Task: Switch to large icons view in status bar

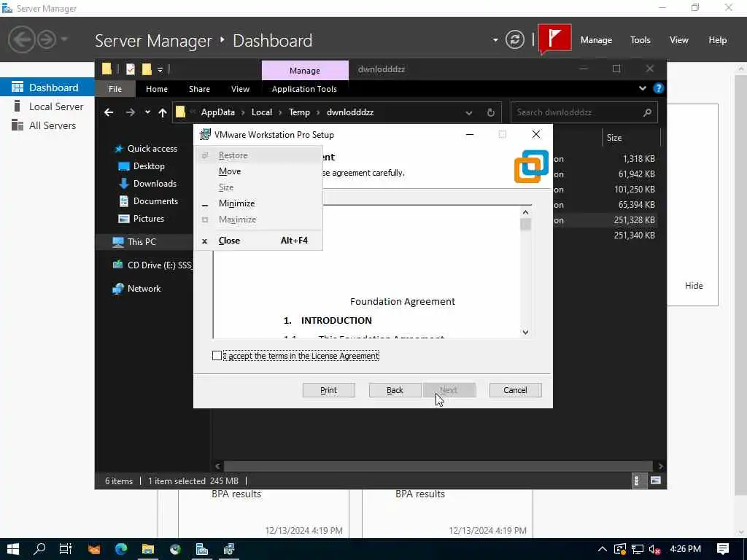Action: pyautogui.click(x=656, y=481)
